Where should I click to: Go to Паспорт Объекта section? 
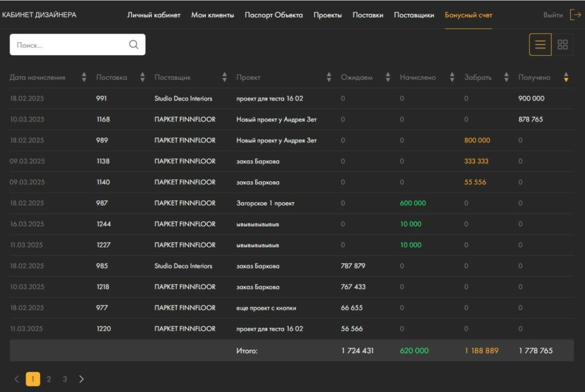click(x=273, y=15)
